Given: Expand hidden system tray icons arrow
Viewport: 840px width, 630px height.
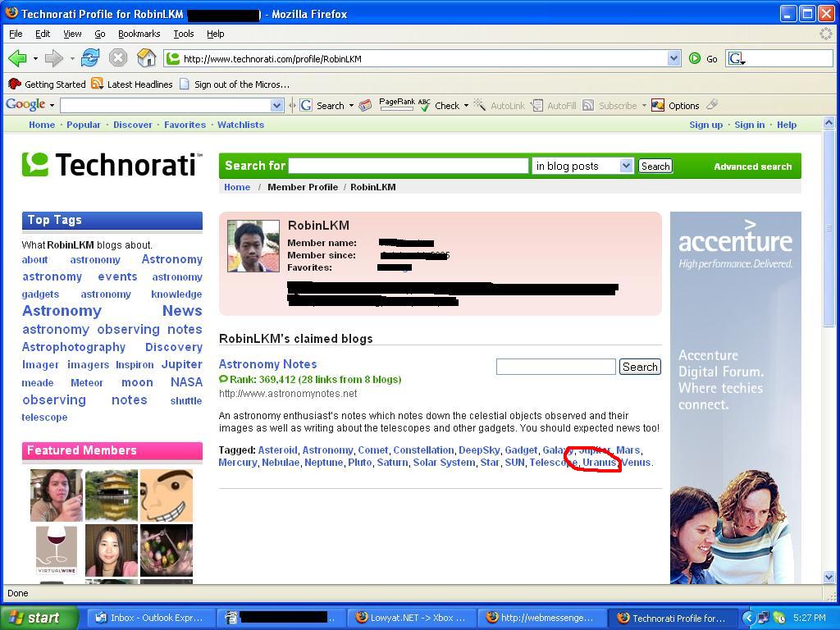Looking at the screenshot, I should [748, 618].
